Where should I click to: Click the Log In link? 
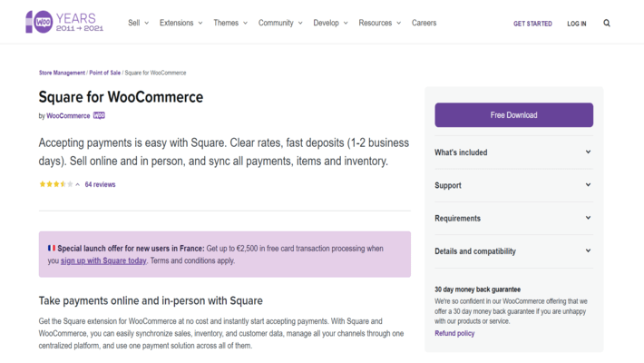point(577,24)
